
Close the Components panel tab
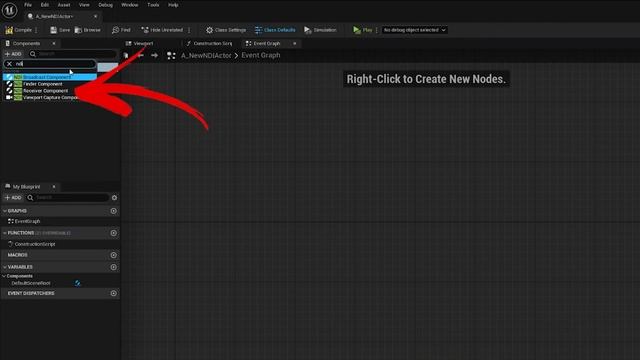click(x=54, y=43)
